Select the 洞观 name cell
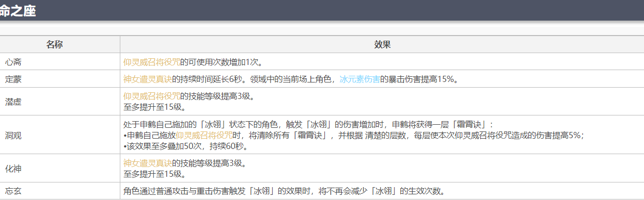644x200 pixels. pyautogui.click(x=60, y=135)
